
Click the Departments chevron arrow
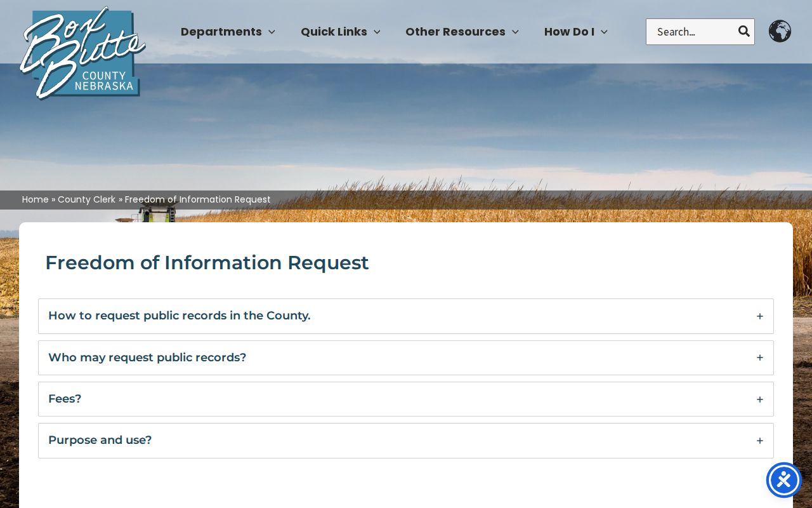pyautogui.click(x=272, y=32)
